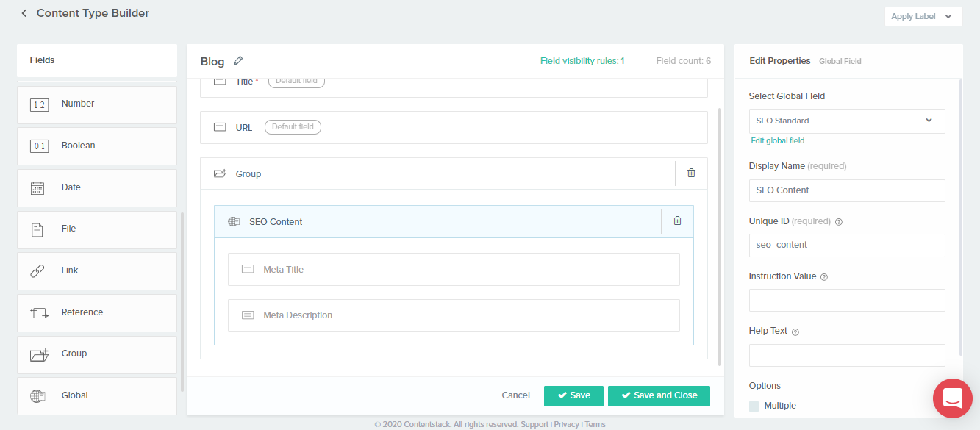Image resolution: width=980 pixels, height=430 pixels.
Task: Click the globe icon on SEO Content row
Action: [234, 221]
